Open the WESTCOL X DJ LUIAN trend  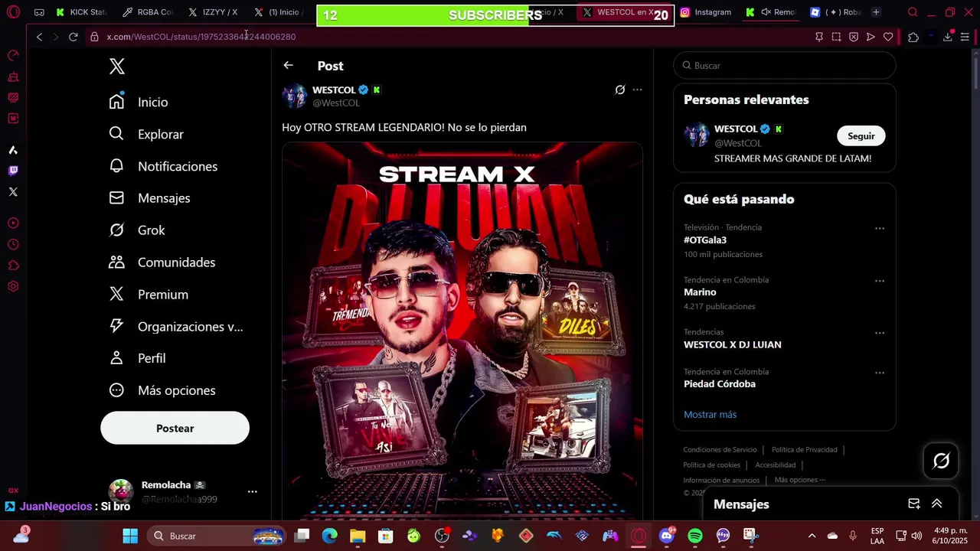click(x=733, y=345)
